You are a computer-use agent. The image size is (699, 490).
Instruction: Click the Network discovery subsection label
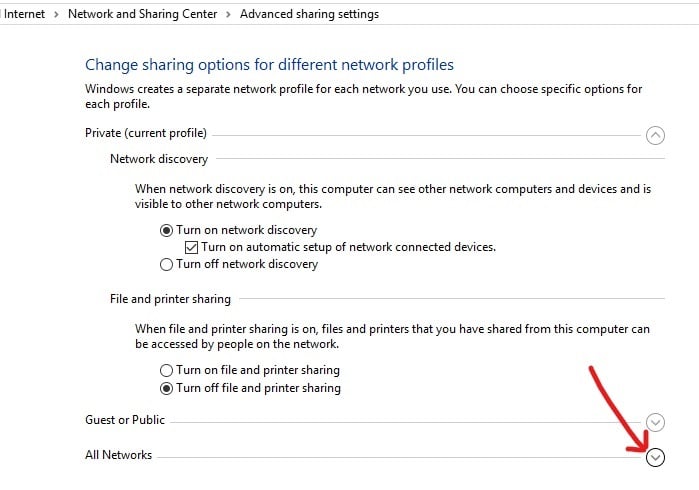click(159, 159)
